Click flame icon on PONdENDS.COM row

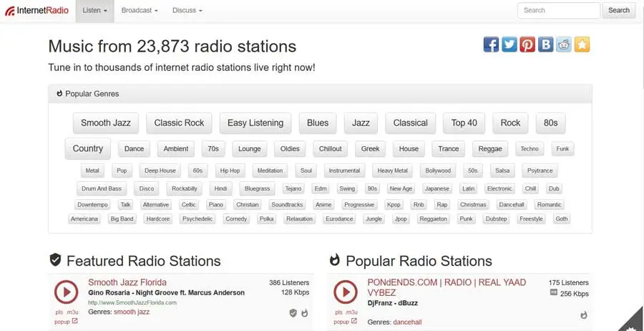(584, 315)
